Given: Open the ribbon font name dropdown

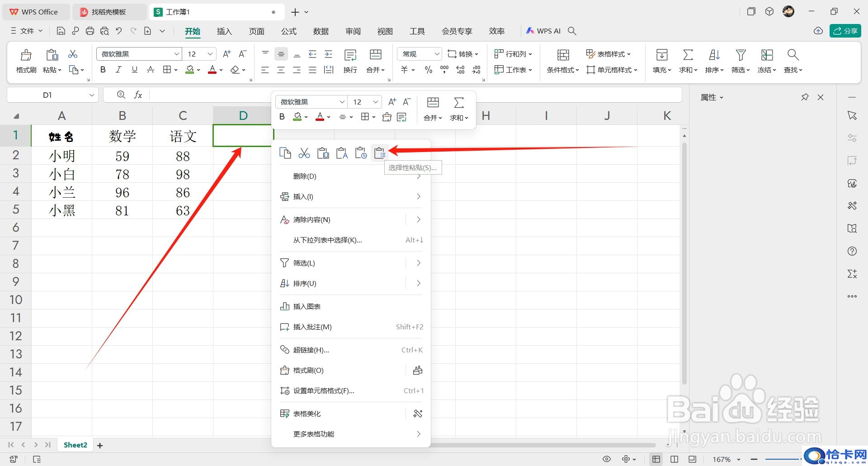Looking at the screenshot, I should point(176,54).
